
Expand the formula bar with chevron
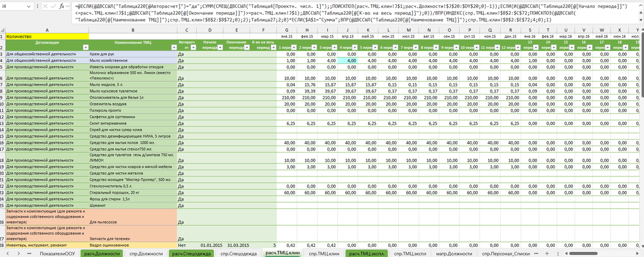[x=640, y=4]
